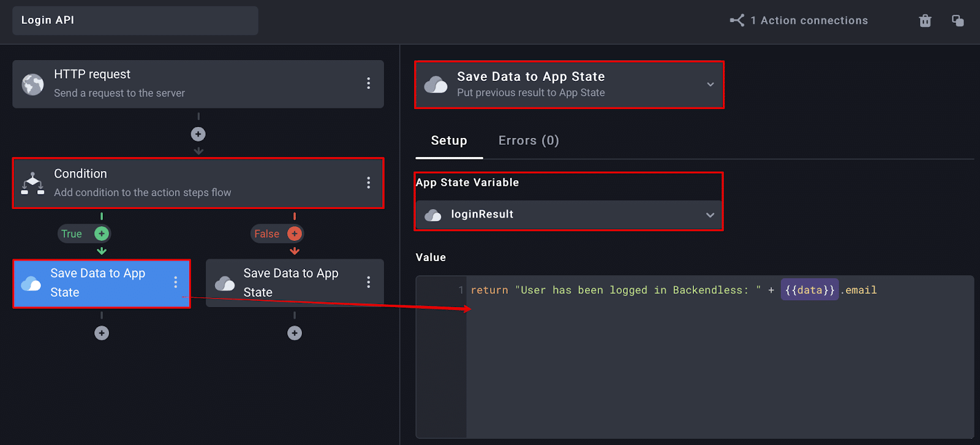Edit the Login API name field

(135, 20)
